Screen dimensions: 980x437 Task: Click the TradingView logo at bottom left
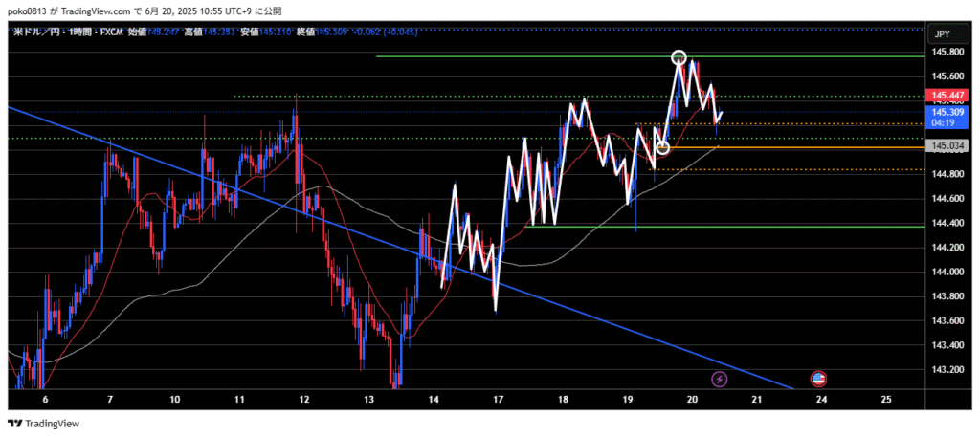[x=44, y=424]
